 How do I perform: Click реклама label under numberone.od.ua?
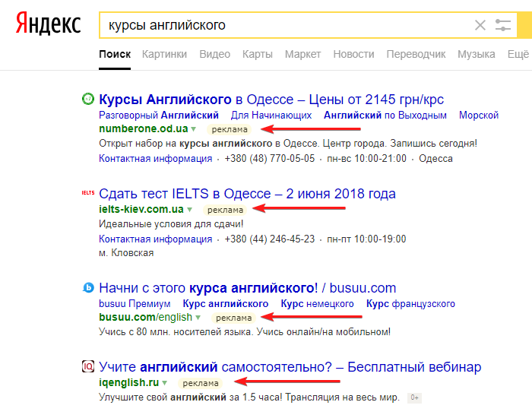click(x=230, y=129)
